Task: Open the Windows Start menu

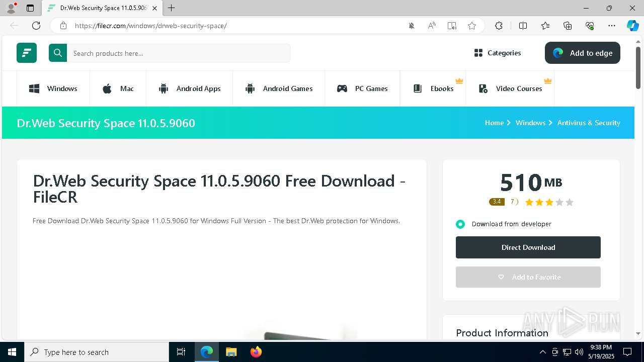Action: pos(12,352)
